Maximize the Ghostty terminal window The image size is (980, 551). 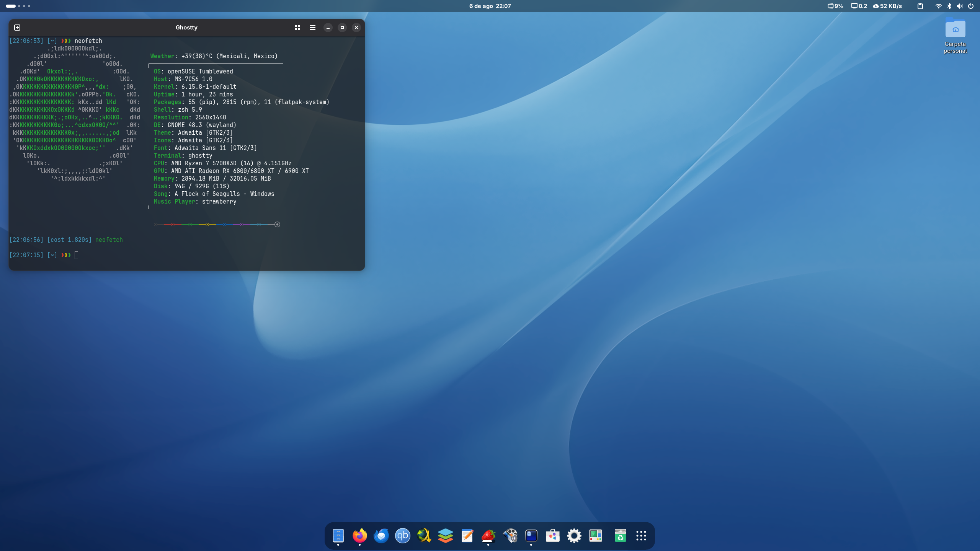342,28
